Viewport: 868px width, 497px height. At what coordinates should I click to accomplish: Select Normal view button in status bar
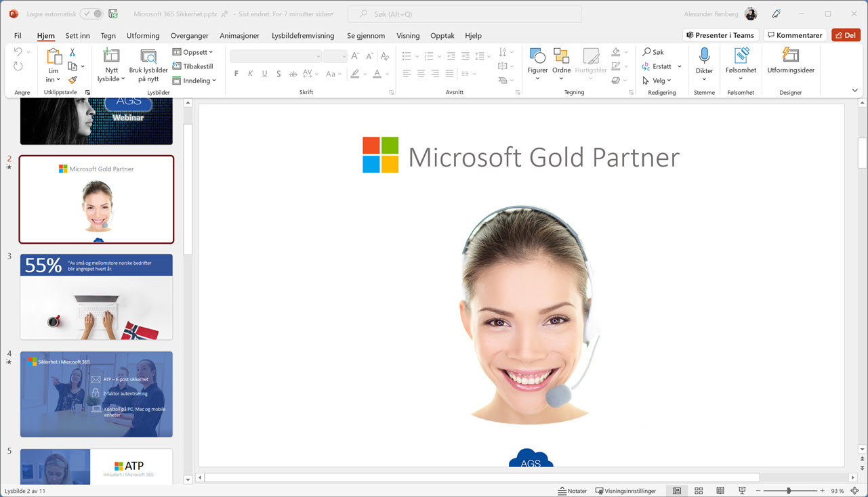pyautogui.click(x=677, y=491)
